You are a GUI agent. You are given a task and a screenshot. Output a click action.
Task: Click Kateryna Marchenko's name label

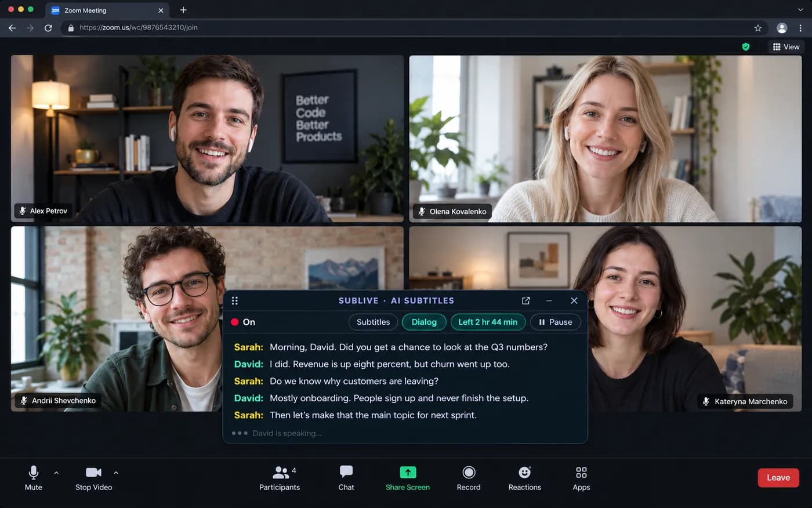(745, 401)
